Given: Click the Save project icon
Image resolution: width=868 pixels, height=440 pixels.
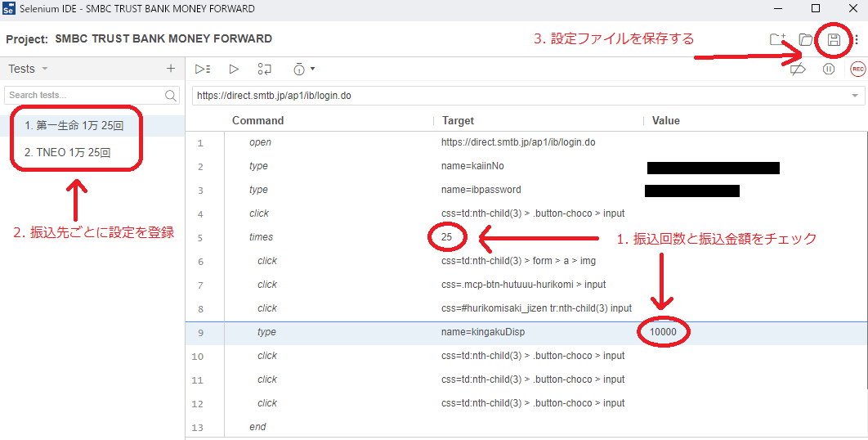Looking at the screenshot, I should [x=834, y=39].
